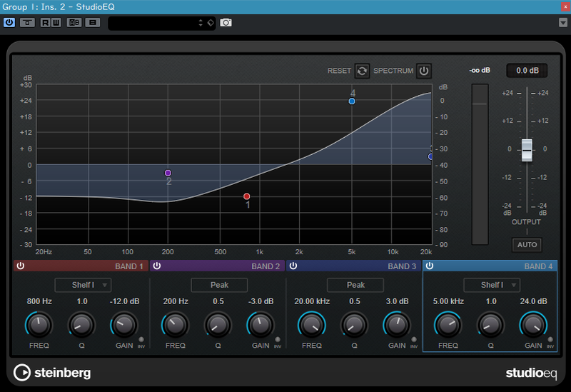571x392 pixels.
Task: Toggle Band 2 power button
Action: point(157,266)
